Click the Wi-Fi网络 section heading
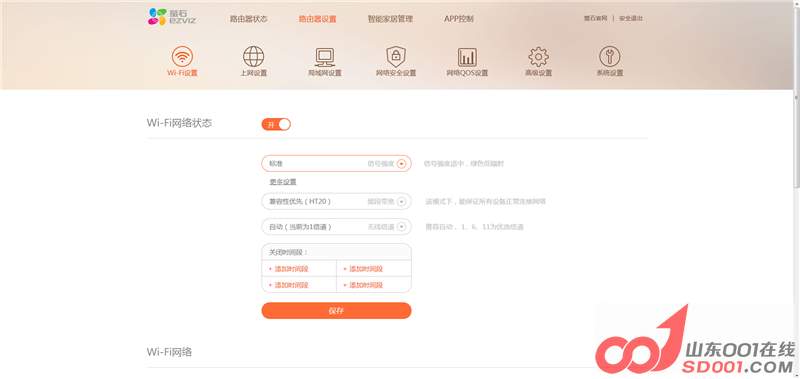This screenshot has width=800, height=379. coord(169,352)
